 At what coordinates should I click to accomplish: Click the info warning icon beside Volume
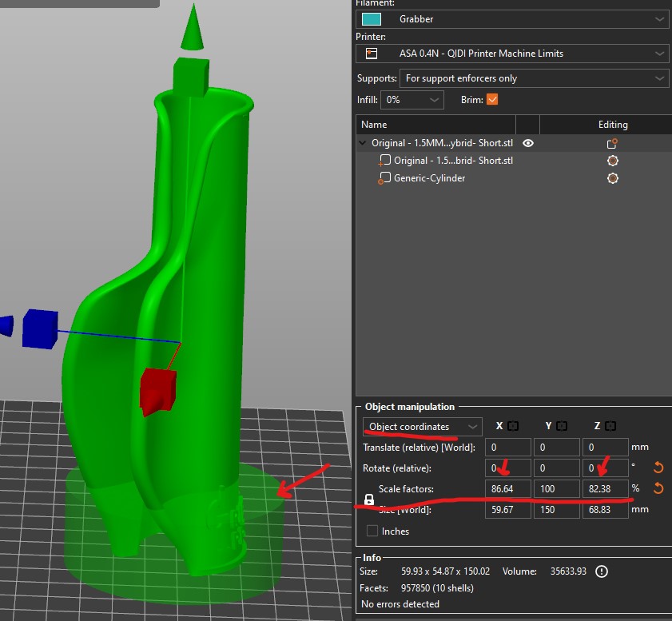click(602, 571)
